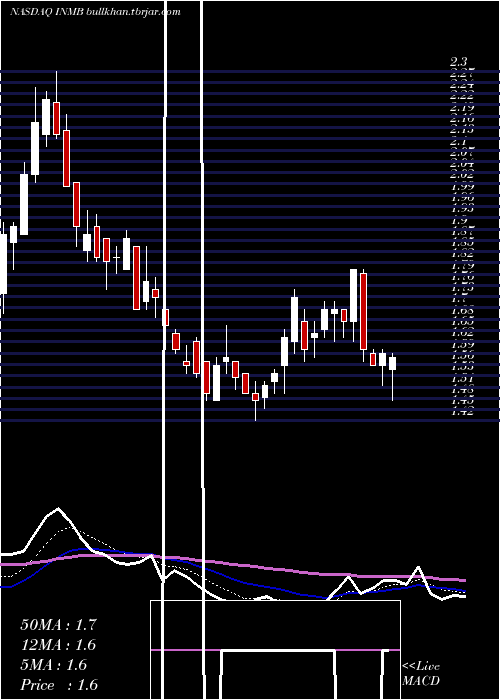
Task: Click the 2.3 price axis label
Action: pyautogui.click(x=459, y=62)
